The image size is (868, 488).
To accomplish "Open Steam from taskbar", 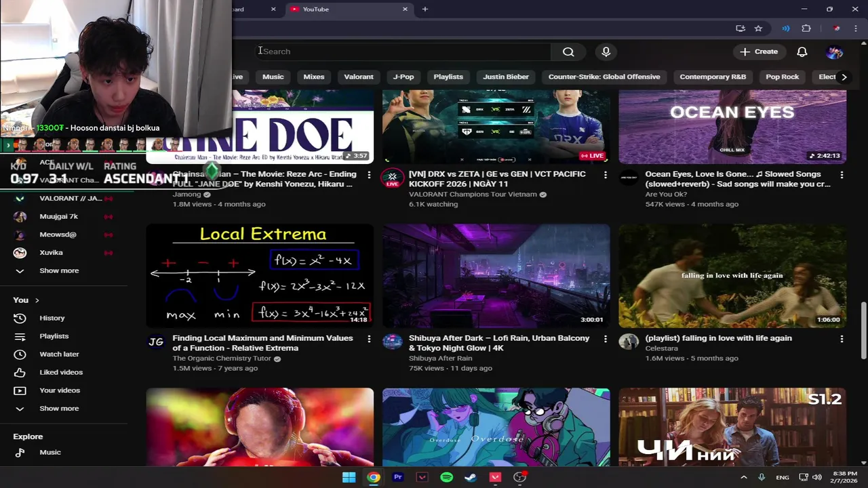I will coord(470,477).
